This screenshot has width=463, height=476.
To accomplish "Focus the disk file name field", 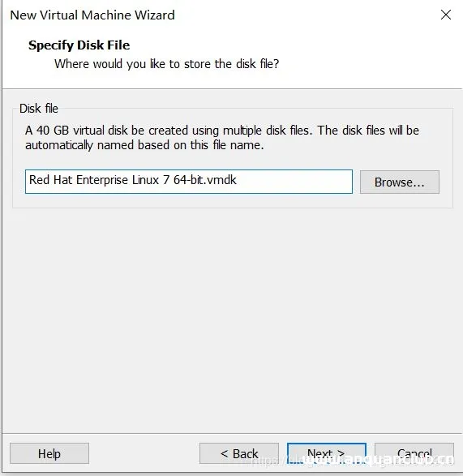I will click(189, 182).
